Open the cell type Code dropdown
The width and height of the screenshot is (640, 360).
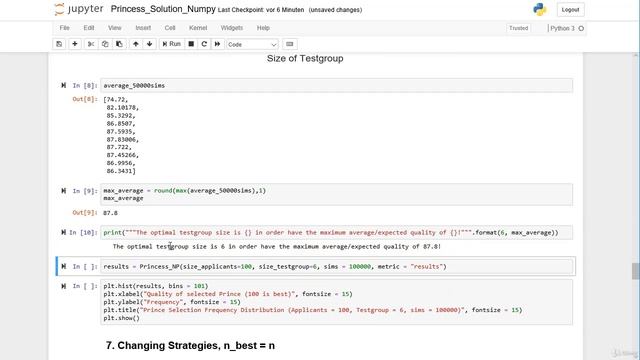[252, 44]
